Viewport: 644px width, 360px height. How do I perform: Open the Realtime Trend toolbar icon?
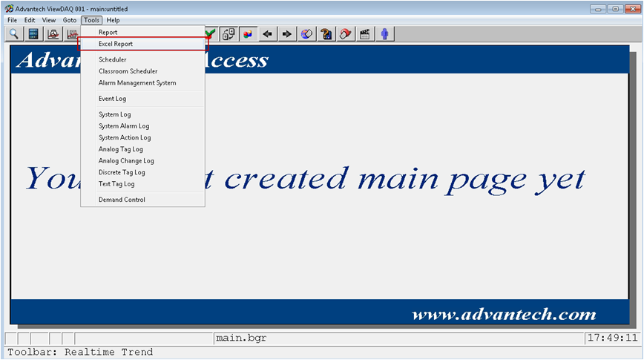(72, 34)
